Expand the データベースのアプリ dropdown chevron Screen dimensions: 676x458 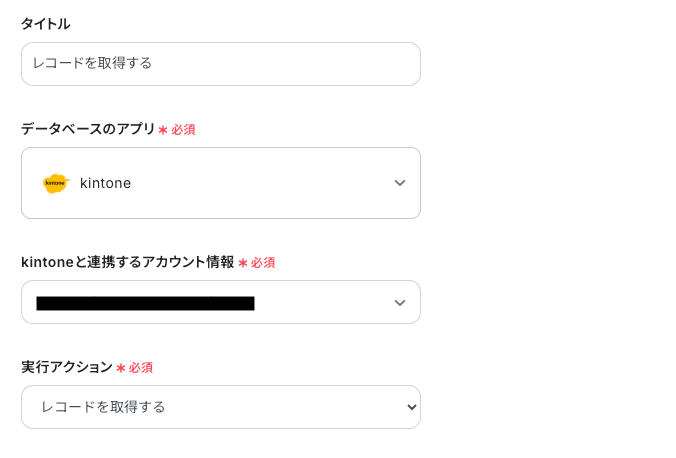click(x=400, y=183)
